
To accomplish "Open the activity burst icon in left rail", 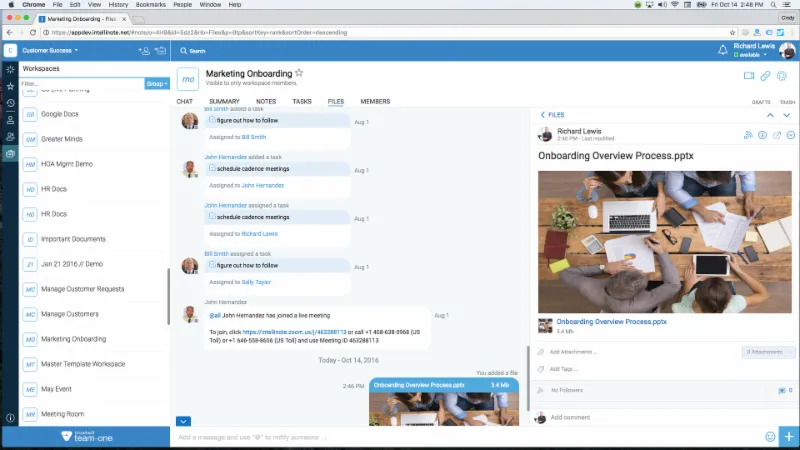I will (x=10, y=69).
